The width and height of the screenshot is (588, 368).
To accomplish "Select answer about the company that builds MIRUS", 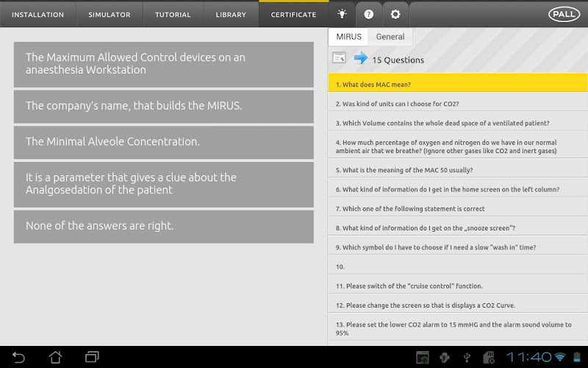I will point(163,106).
